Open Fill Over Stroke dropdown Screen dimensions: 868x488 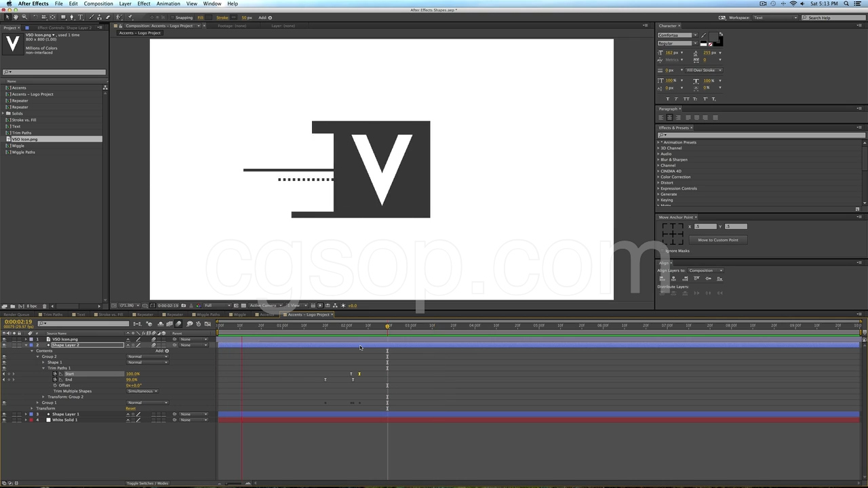704,70
